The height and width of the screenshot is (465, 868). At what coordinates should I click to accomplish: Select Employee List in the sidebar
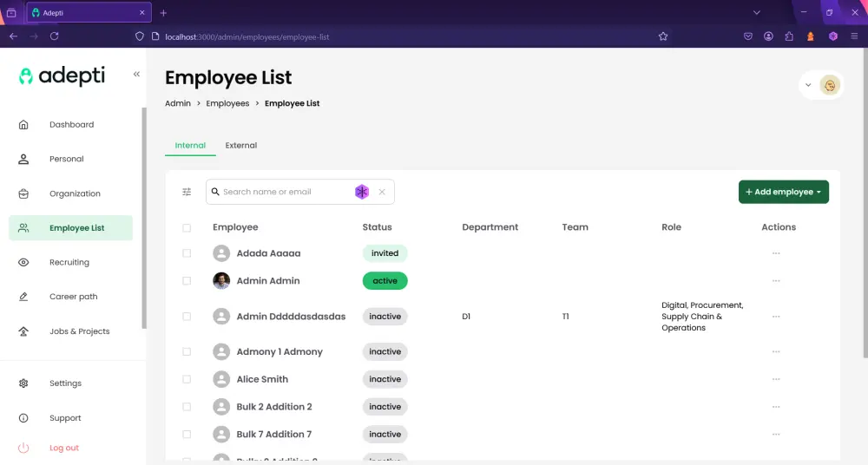71,227
